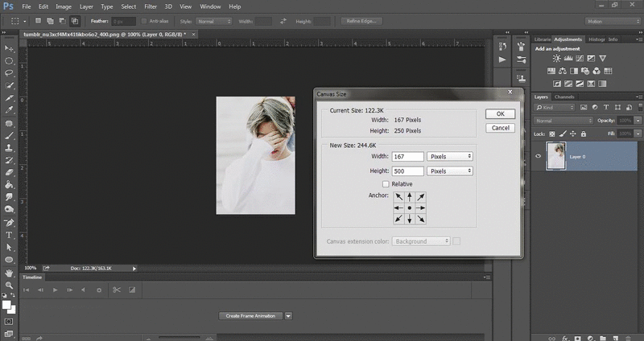This screenshot has width=644, height=341.
Task: Select the Lasso tool
Action: 9,72
